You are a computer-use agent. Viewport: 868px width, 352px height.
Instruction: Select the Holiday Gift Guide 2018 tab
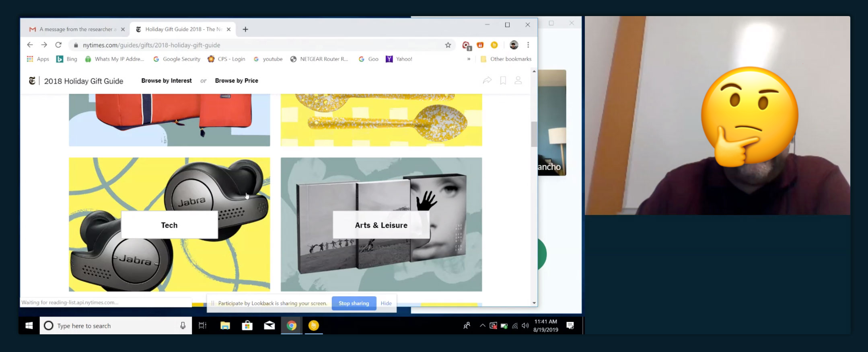click(x=183, y=29)
